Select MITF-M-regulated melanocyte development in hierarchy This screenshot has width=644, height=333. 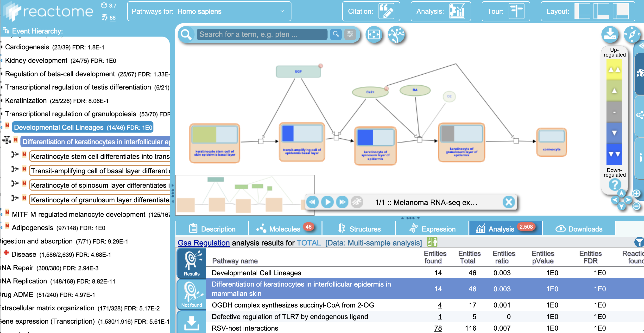pyautogui.click(x=78, y=214)
